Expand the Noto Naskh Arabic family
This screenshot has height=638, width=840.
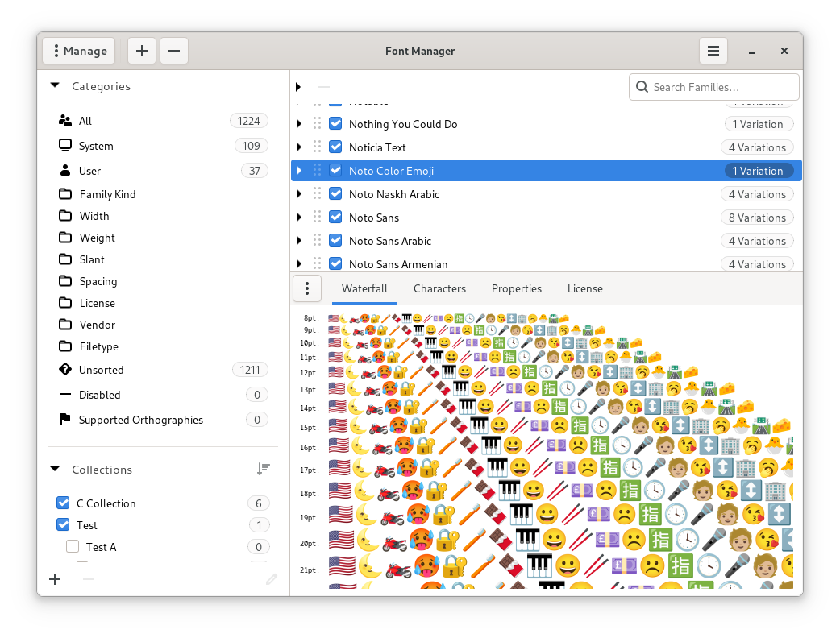tap(298, 193)
